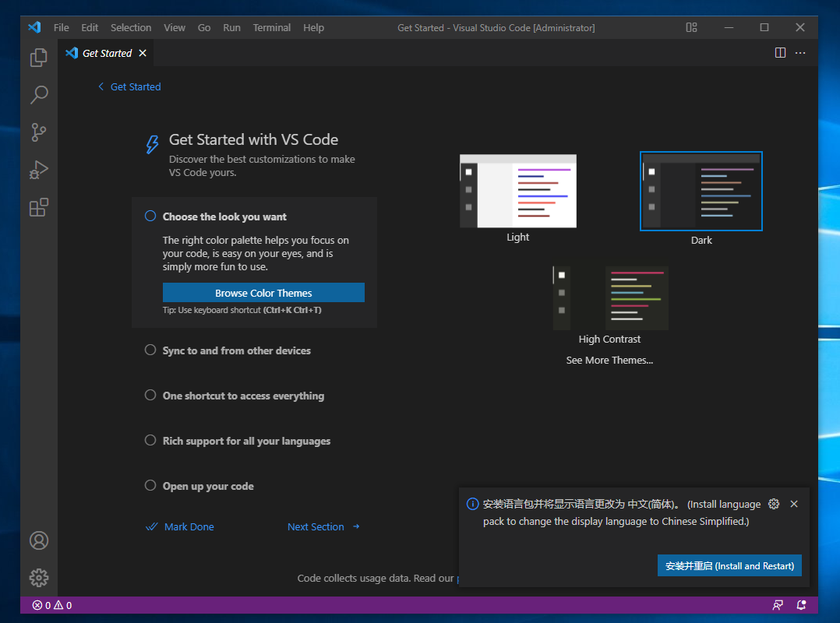
Task: Open the Search view icon
Action: 39,95
